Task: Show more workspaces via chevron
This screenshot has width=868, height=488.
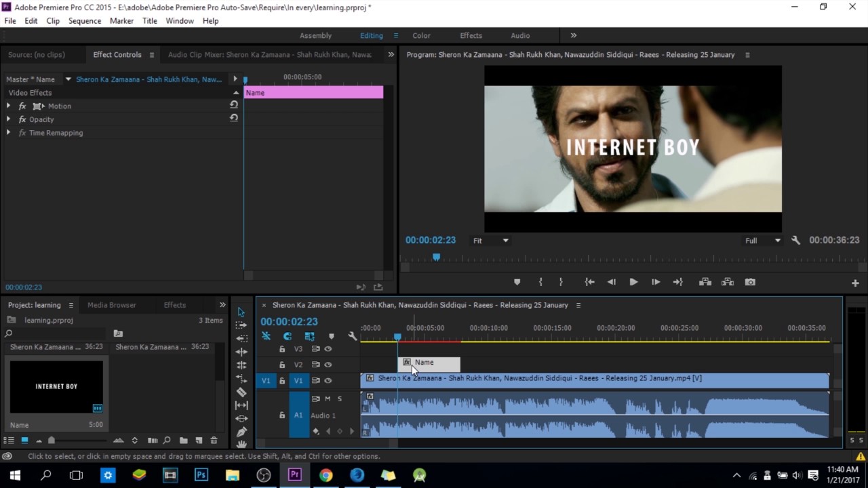Action: point(573,35)
